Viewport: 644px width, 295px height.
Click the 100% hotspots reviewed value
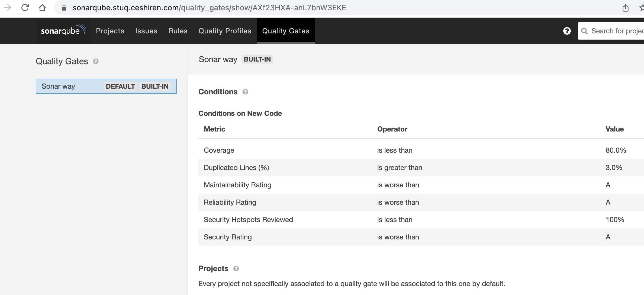[615, 220]
